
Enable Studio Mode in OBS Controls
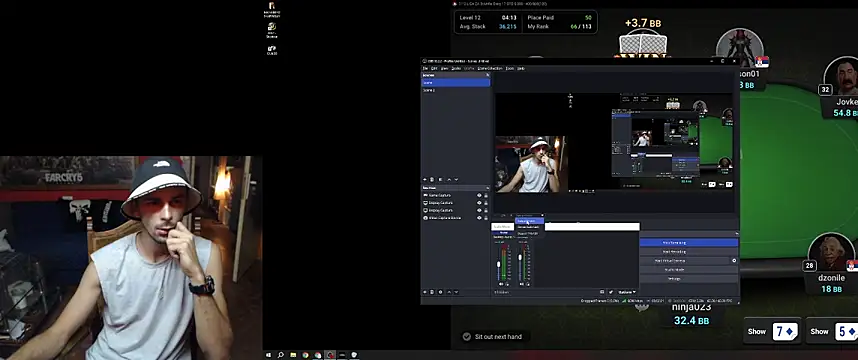click(689, 270)
